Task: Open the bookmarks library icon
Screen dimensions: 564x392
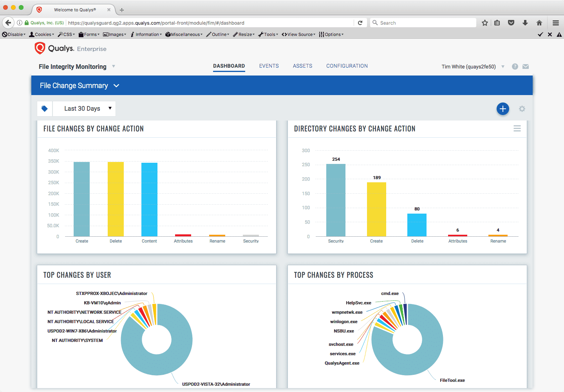Action: click(x=497, y=23)
